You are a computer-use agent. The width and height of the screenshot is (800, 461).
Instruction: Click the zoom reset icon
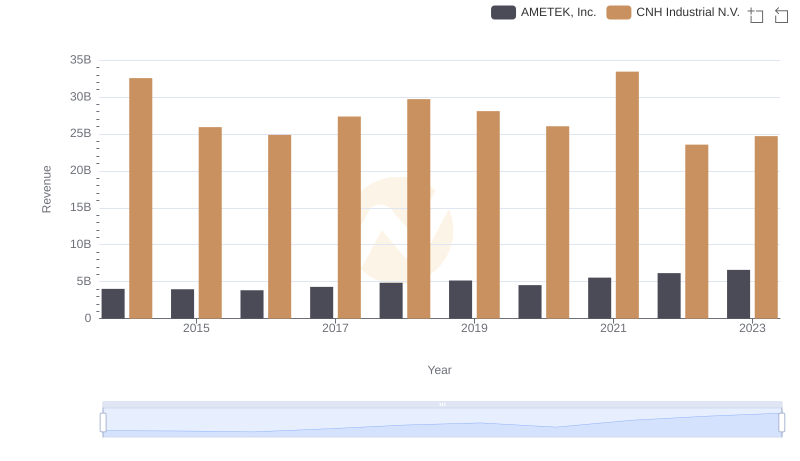pos(781,15)
